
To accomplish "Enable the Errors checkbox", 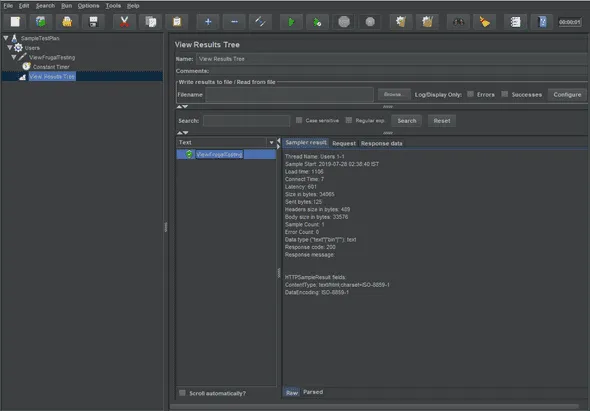I will pyautogui.click(x=470, y=94).
